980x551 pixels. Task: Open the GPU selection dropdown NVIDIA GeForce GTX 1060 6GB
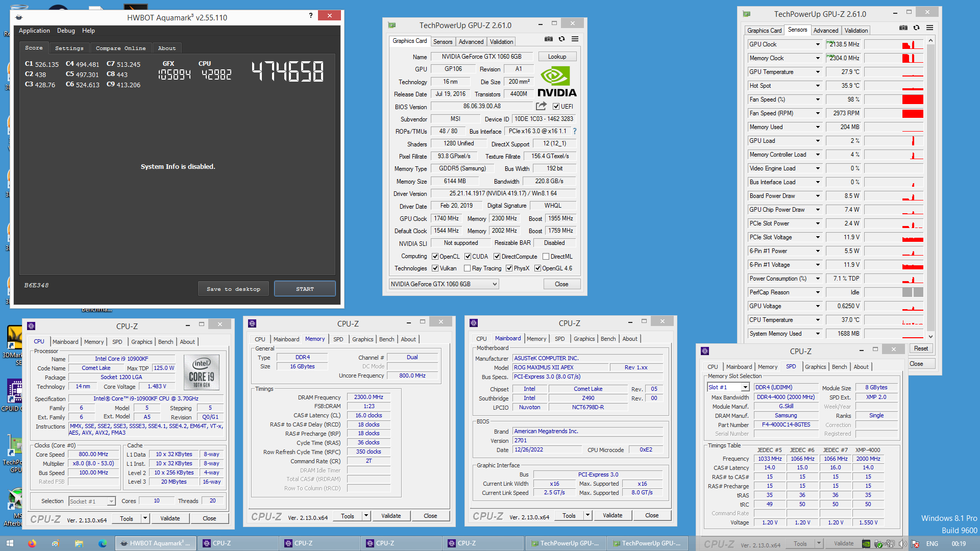(444, 284)
